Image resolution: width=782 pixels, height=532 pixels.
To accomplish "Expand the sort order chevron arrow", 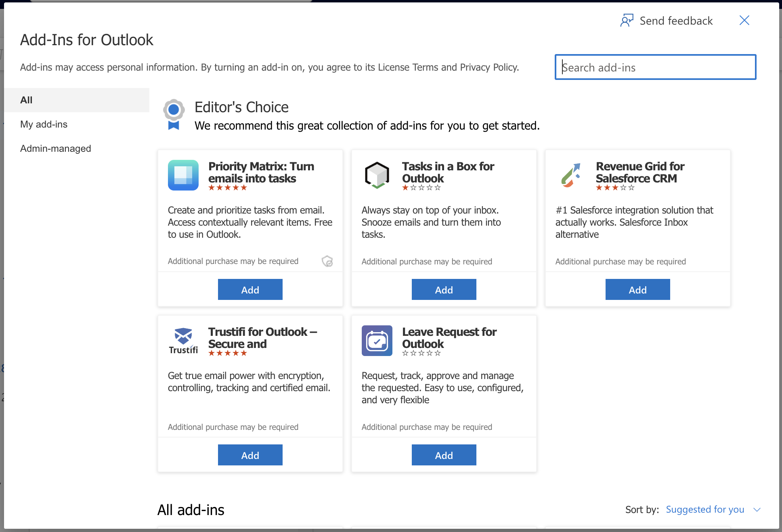I will pos(757,510).
